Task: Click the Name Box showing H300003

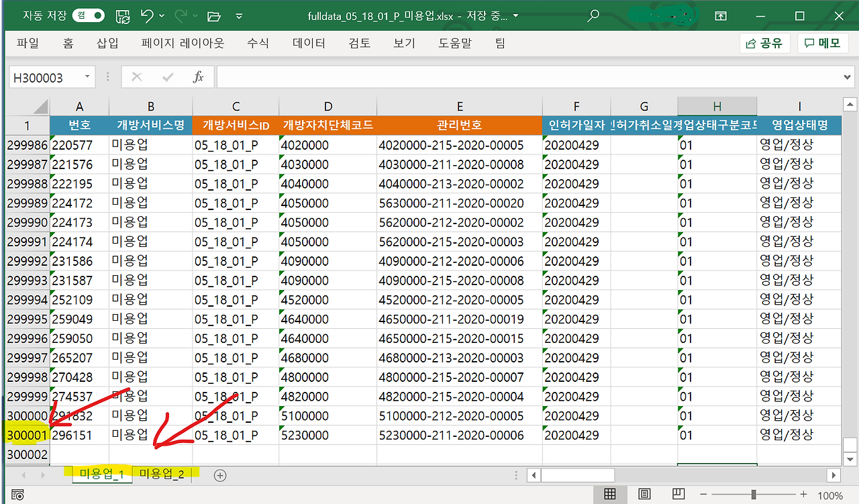Action: tap(44, 77)
